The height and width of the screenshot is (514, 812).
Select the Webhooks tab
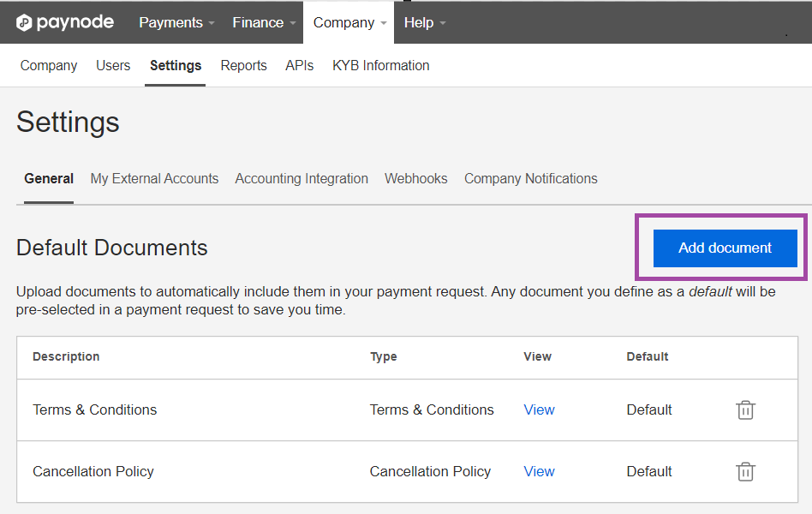[415, 178]
